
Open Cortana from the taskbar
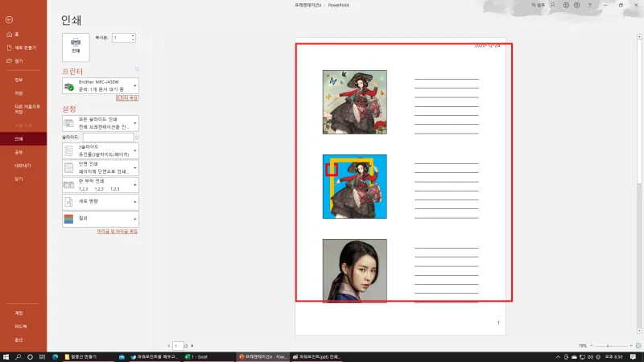click(x=30, y=357)
